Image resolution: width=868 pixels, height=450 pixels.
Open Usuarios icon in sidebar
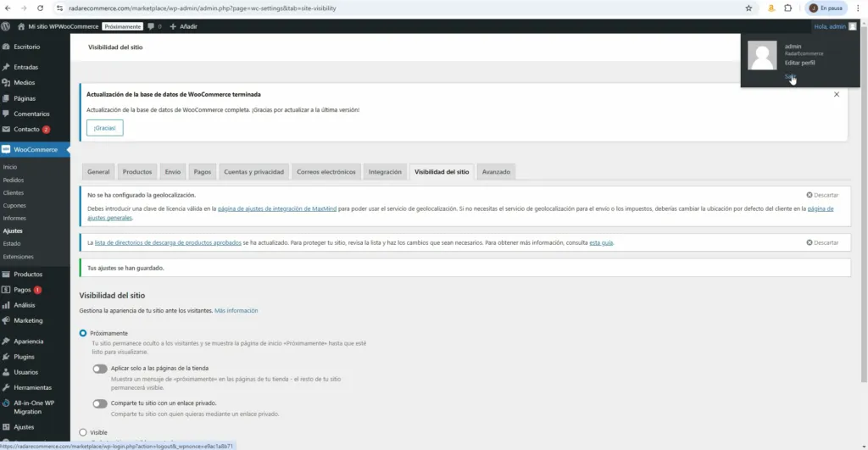[6, 373]
